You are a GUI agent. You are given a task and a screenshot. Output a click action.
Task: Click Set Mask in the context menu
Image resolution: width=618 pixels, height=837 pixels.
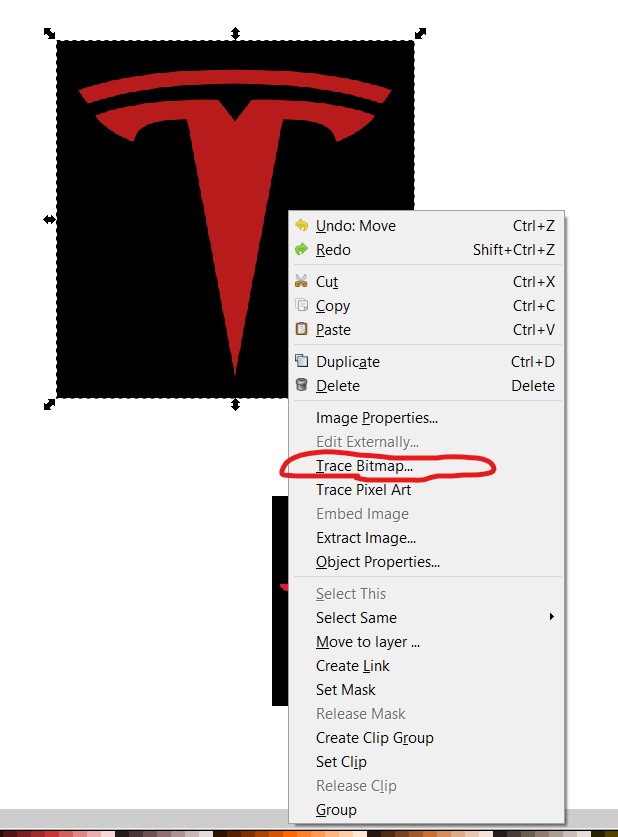pyautogui.click(x=346, y=690)
